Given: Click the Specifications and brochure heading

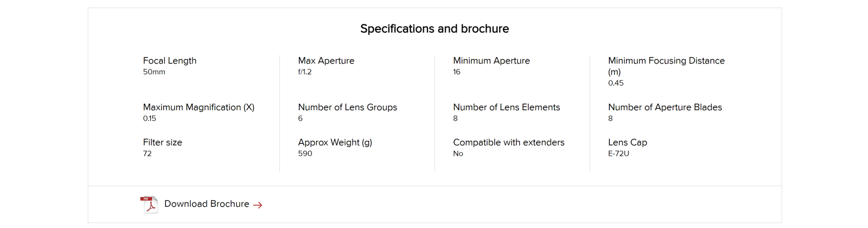Looking at the screenshot, I should click(435, 29).
